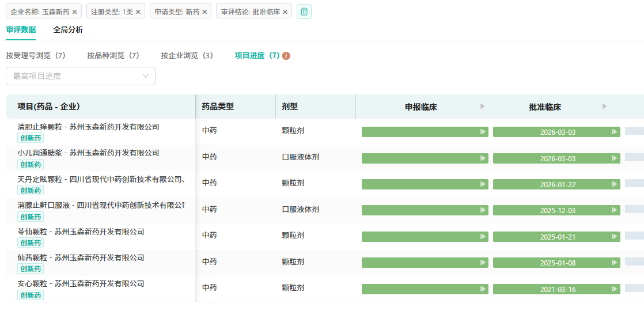Screen dimensions: 644x311
Task: Remove the 注册类型: 1类 filter tag
Action: [x=138, y=12]
